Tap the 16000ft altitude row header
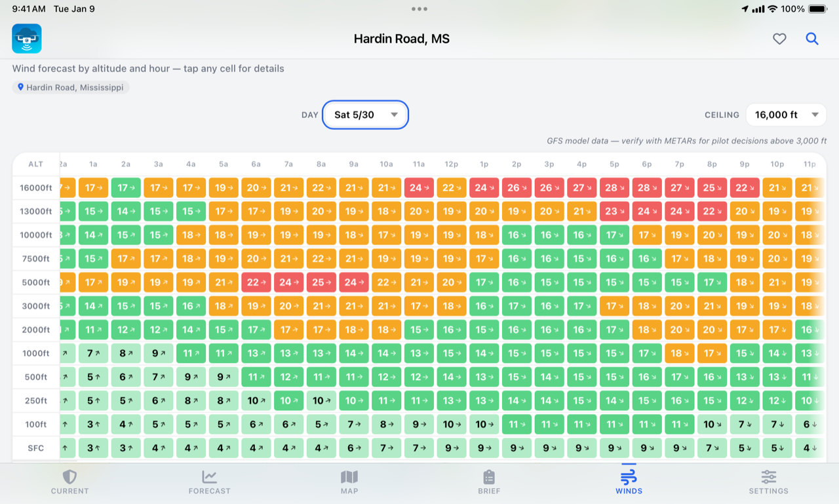This screenshot has width=839, height=504. click(x=36, y=188)
